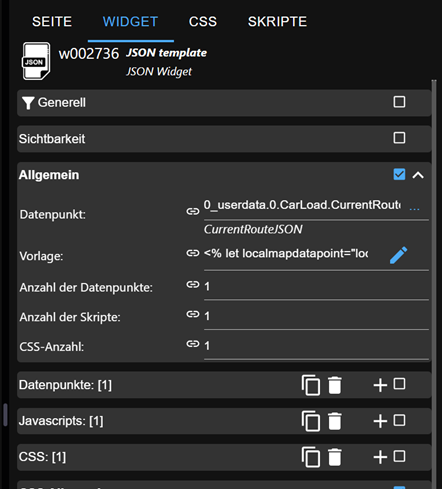Open object selector dots for Datenpunkt

[414, 209]
